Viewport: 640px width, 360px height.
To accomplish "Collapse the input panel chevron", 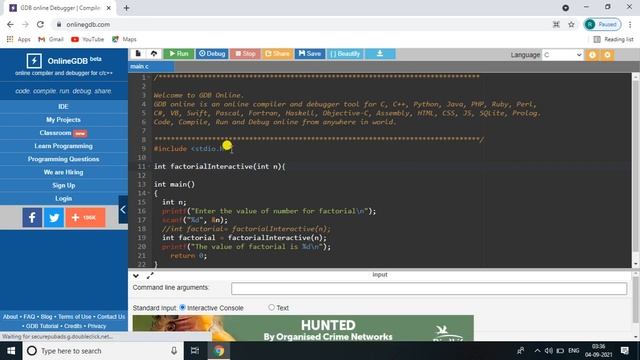I will coord(136,276).
